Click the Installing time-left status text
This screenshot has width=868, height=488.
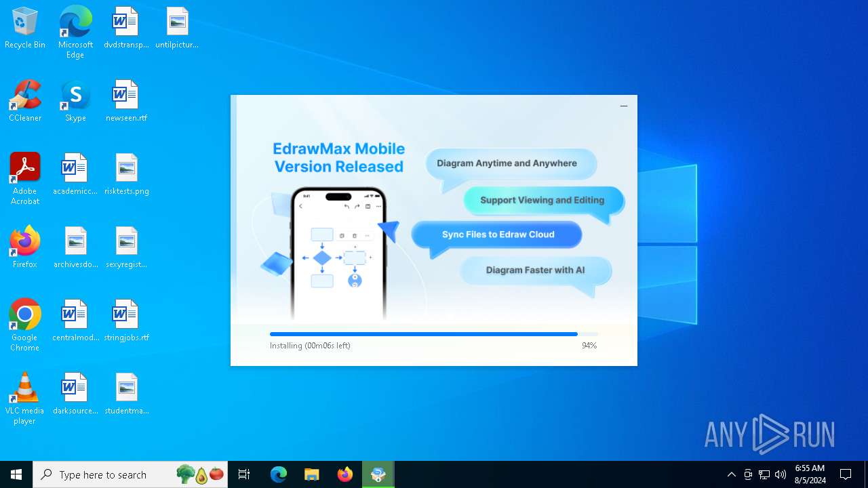310,346
